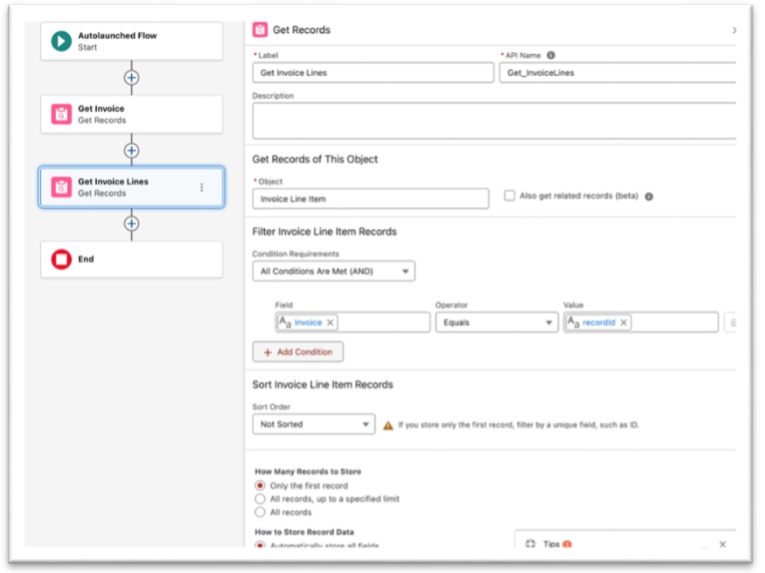Click the Add Condition button
The height and width of the screenshot is (573, 765).
click(298, 352)
